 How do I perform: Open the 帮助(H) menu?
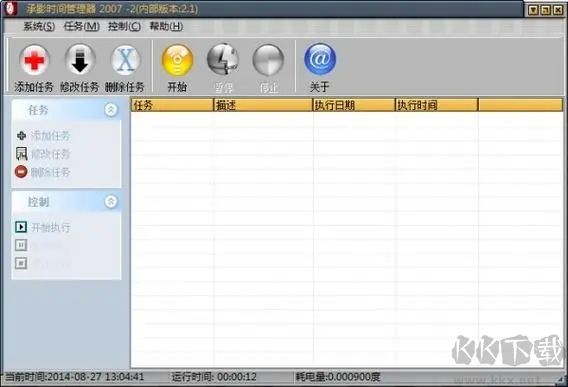pos(166,26)
